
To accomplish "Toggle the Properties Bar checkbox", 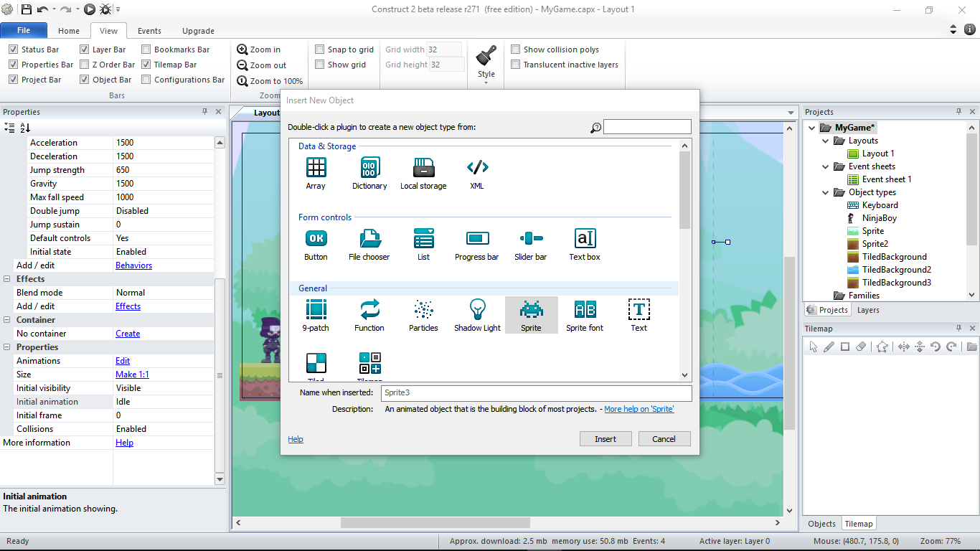I will 13,65.
